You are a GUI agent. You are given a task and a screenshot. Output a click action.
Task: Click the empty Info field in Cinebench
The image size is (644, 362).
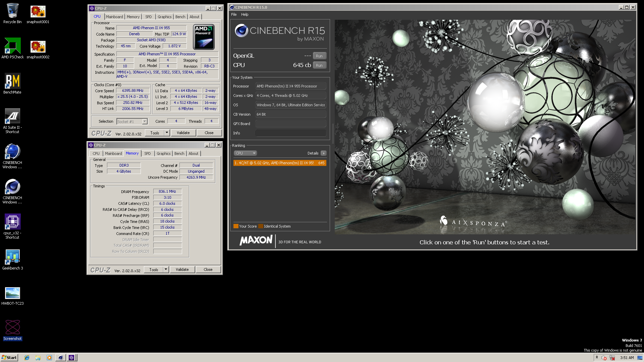290,133
